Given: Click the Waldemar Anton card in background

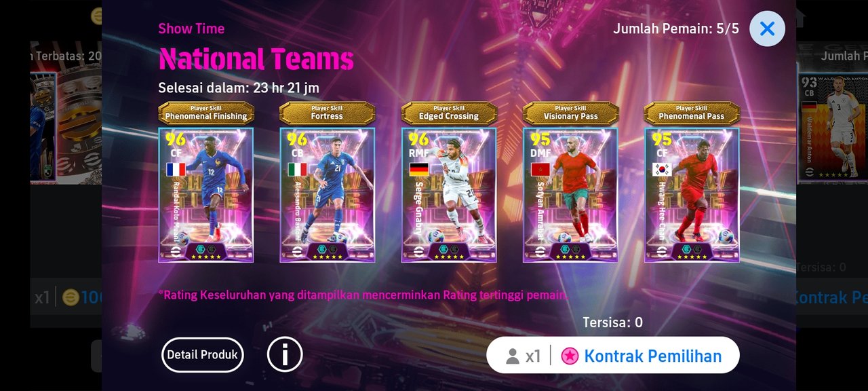Looking at the screenshot, I should coord(832,128).
